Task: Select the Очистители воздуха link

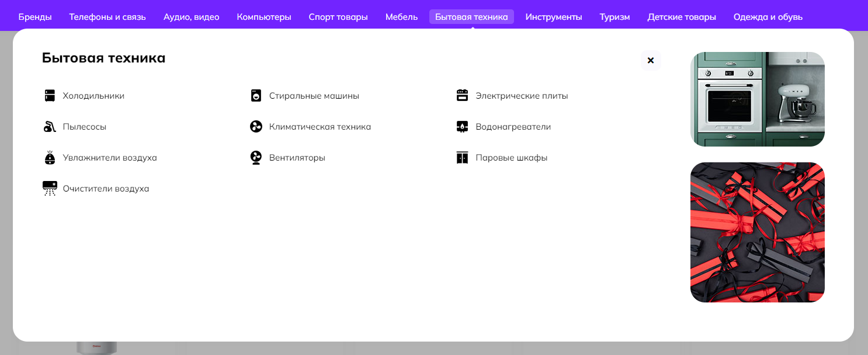Action: pyautogui.click(x=106, y=189)
